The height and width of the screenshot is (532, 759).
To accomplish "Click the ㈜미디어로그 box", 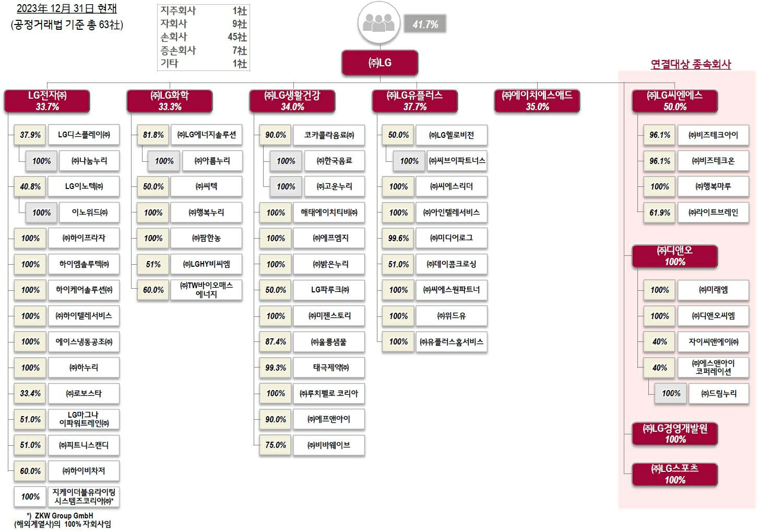I will tap(452, 238).
